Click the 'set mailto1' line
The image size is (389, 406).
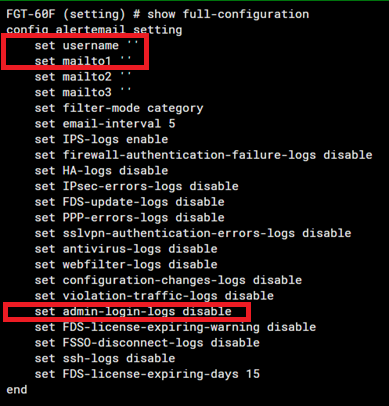pyautogui.click(x=83, y=61)
